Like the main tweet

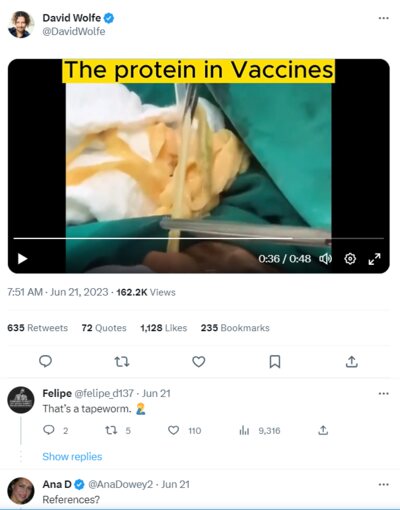pos(199,361)
